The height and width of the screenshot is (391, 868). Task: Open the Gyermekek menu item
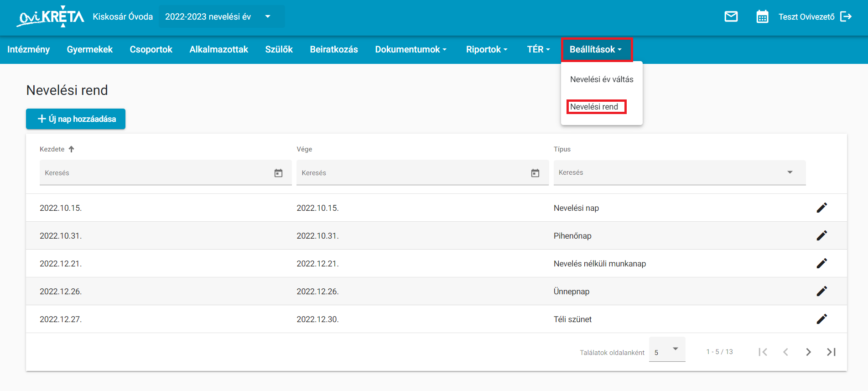tap(89, 49)
